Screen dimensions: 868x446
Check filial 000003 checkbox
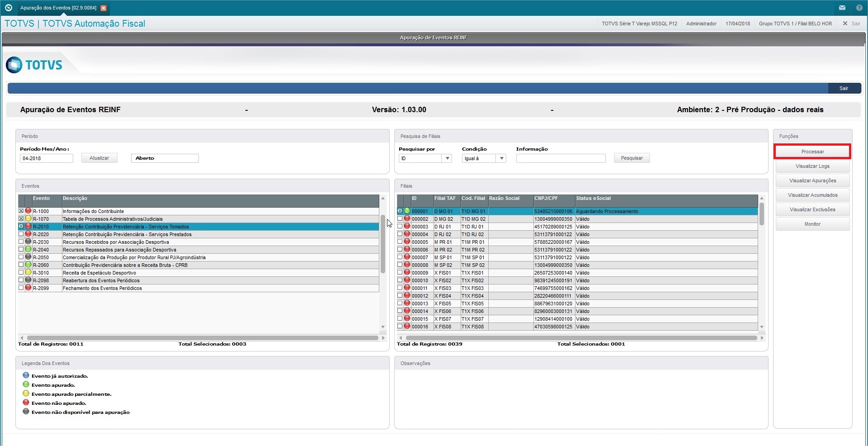click(x=400, y=226)
